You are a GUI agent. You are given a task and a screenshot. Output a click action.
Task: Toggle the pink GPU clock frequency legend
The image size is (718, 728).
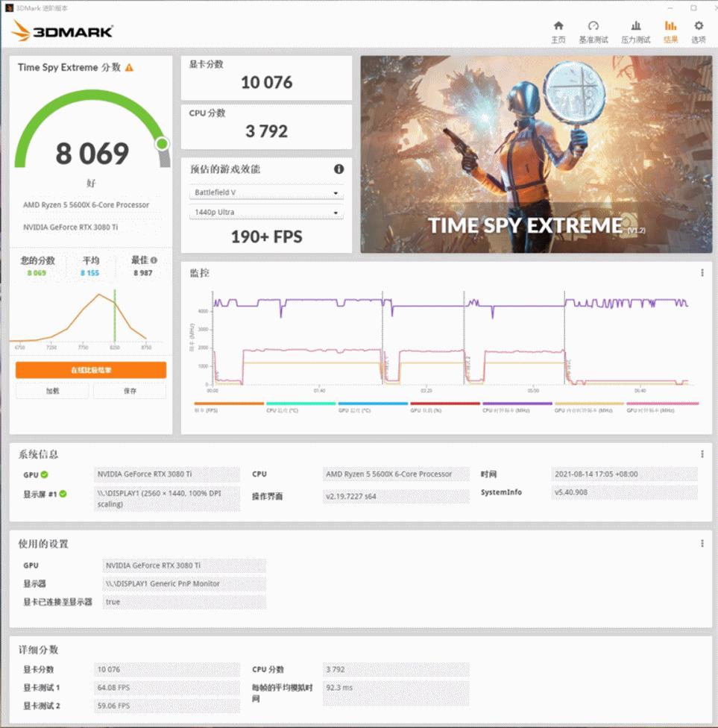pyautogui.click(x=662, y=407)
